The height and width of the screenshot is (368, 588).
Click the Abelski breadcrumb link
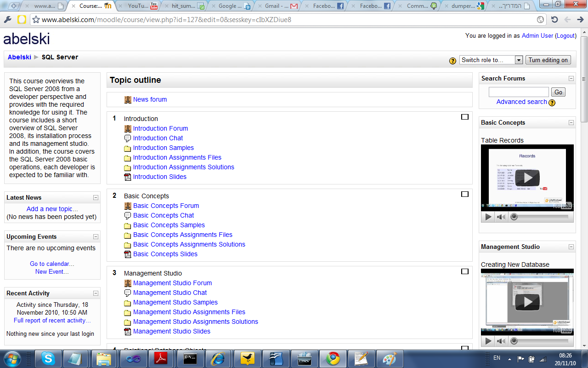[19, 57]
